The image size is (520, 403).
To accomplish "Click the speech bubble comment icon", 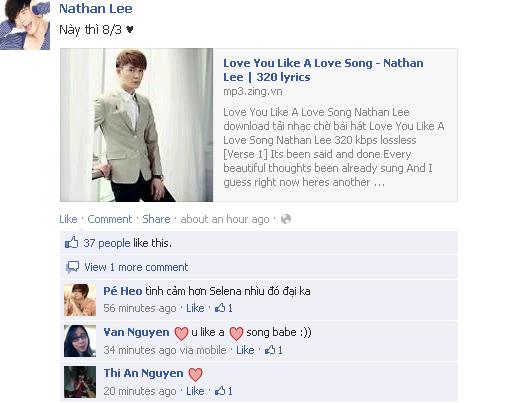I will point(72,267).
